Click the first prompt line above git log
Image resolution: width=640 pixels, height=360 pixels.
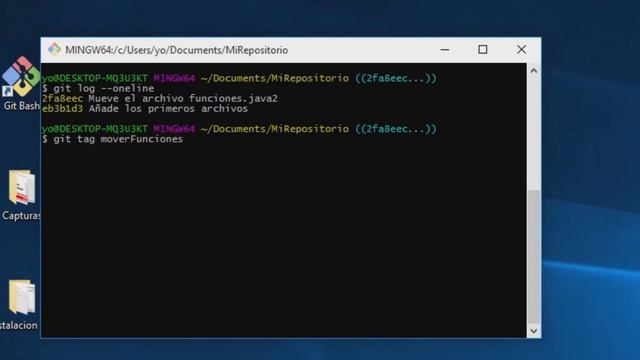click(x=239, y=78)
